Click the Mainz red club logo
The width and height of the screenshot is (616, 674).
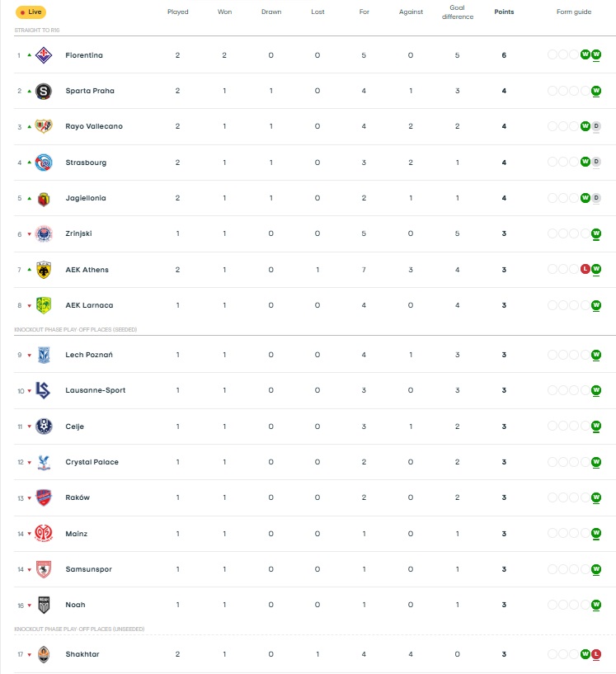click(x=44, y=534)
